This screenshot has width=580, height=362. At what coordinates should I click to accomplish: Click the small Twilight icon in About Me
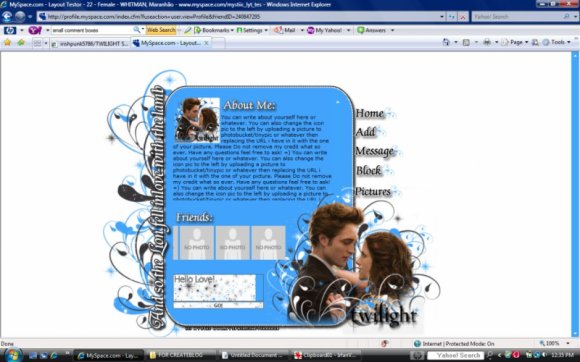(x=198, y=120)
